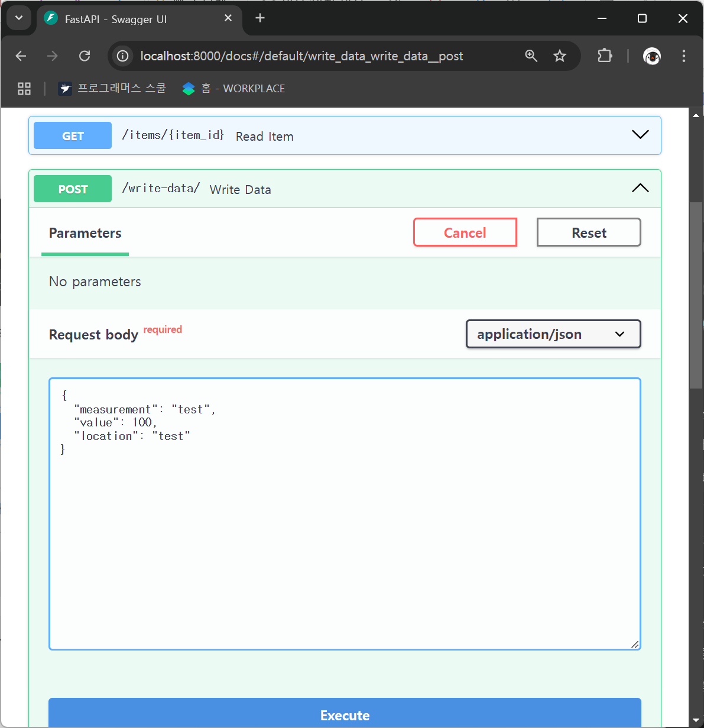This screenshot has height=728, width=704.
Task: Open the Extensions puzzle icon
Action: click(605, 56)
